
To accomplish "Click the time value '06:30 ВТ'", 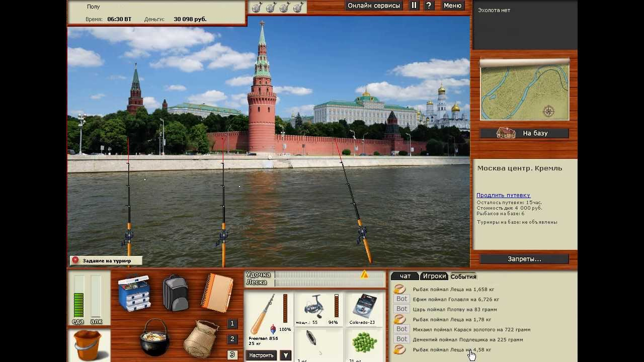I will pos(119,19).
